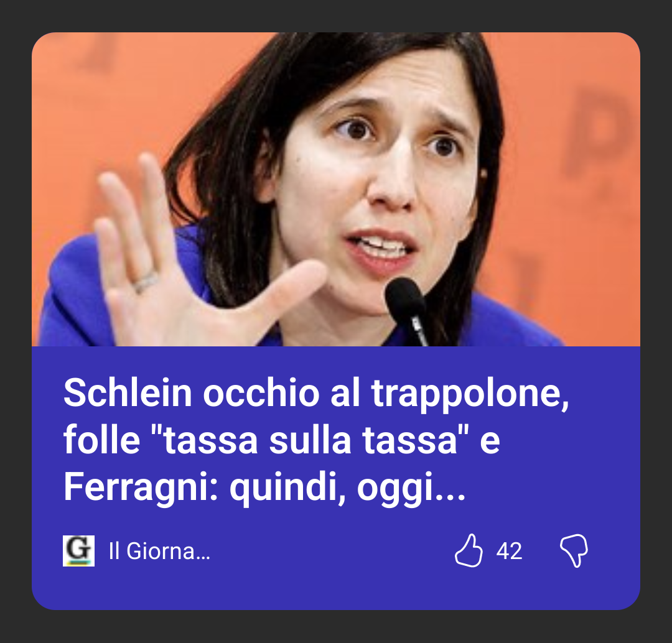Dislike the article with thumbs down icon

pyautogui.click(x=574, y=551)
